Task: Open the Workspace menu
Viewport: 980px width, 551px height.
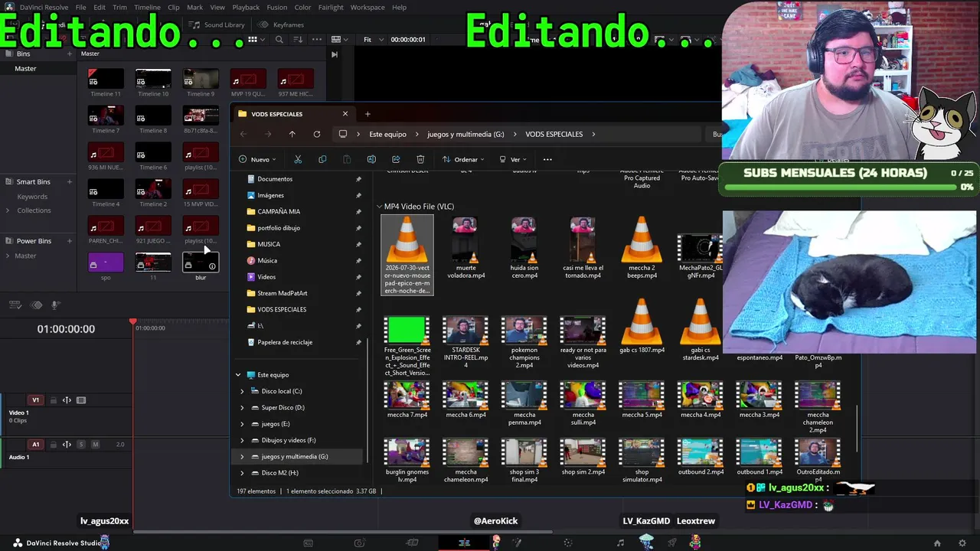Action: pos(367,8)
